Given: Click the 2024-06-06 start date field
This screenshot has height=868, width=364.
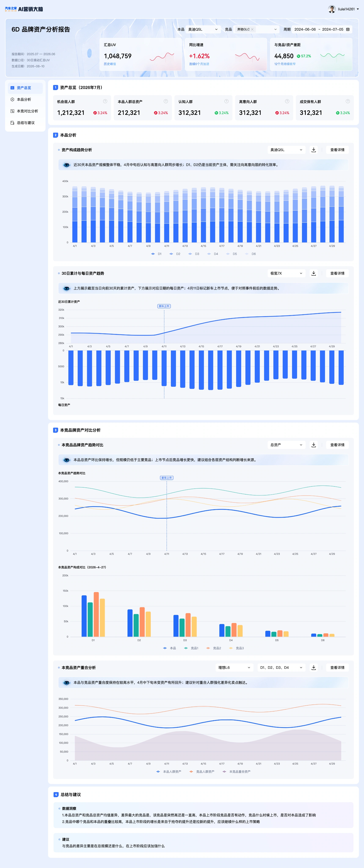Looking at the screenshot, I should (x=305, y=29).
